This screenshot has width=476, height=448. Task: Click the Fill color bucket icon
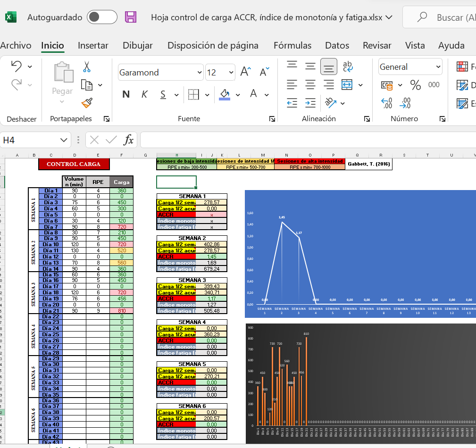click(225, 94)
